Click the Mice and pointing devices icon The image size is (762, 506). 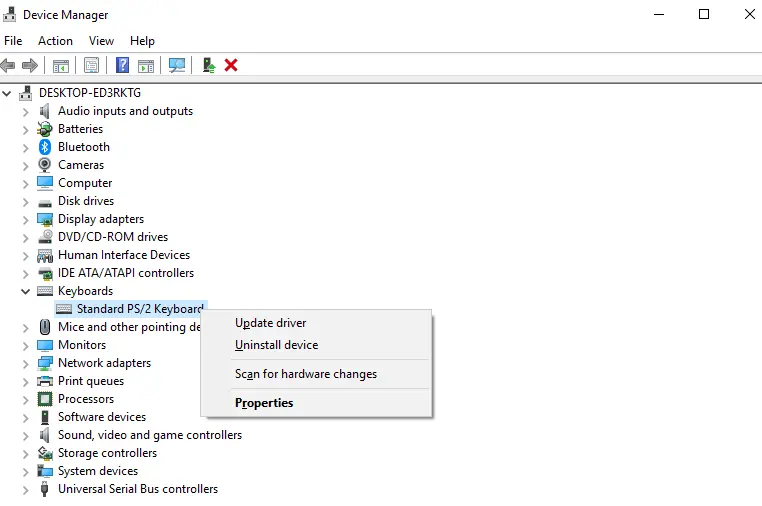click(45, 327)
